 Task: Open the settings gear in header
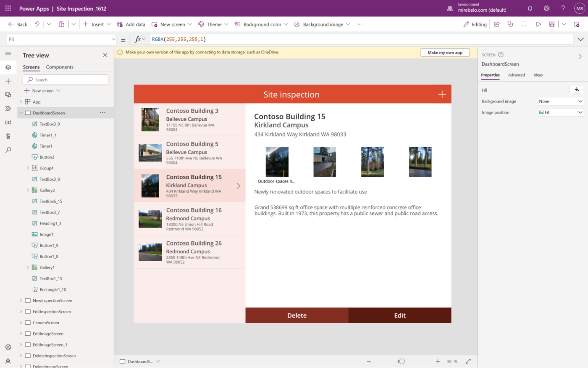pos(546,8)
